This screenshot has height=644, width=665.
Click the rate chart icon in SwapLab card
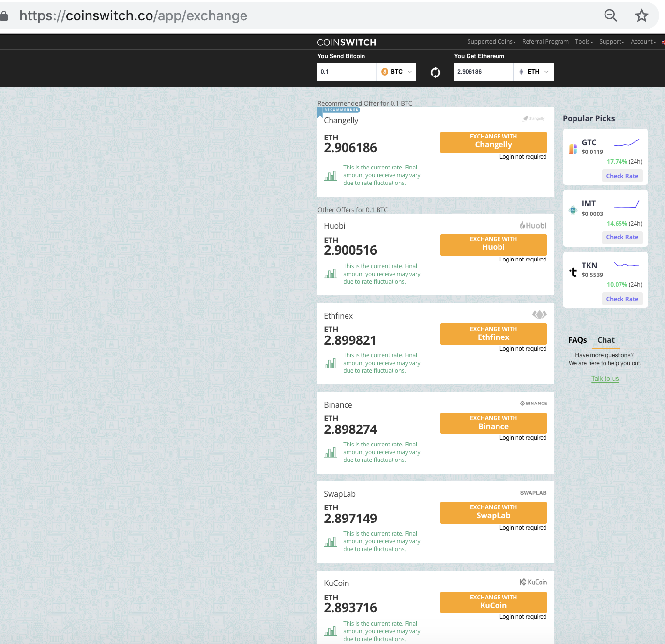(x=331, y=542)
